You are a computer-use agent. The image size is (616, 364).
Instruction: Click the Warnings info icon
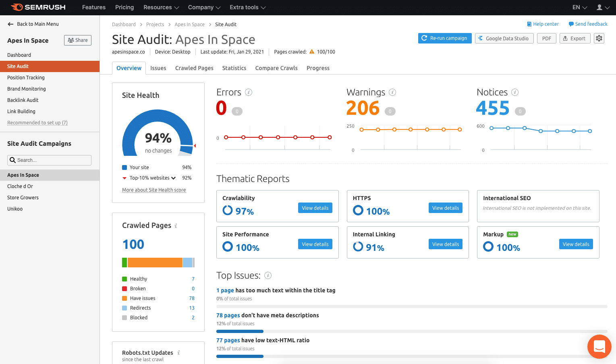coord(392,92)
